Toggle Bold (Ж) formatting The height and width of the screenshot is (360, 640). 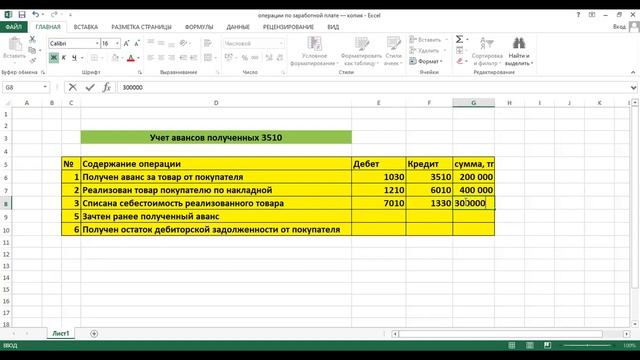click(x=53, y=58)
